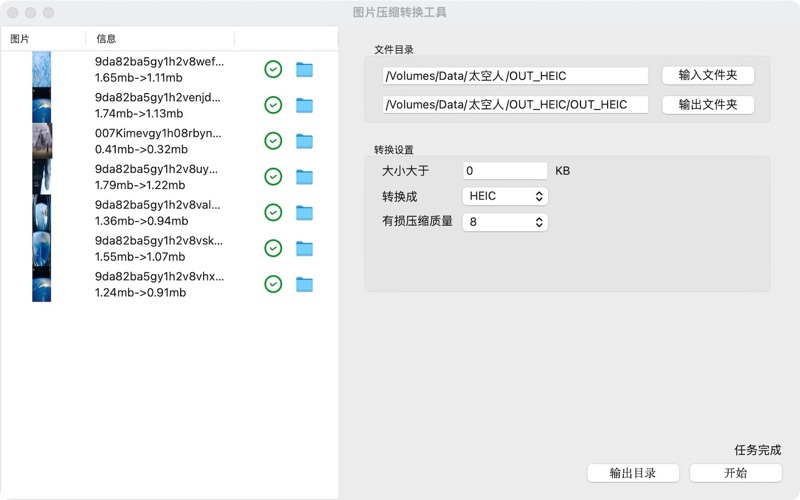Click the 输出文件夹 button
This screenshot has width=800, height=500.
(707, 105)
